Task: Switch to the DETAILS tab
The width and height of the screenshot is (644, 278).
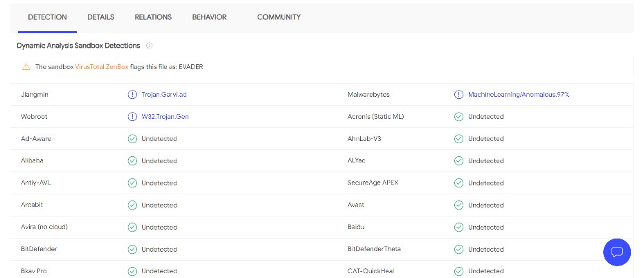Action: (x=100, y=17)
